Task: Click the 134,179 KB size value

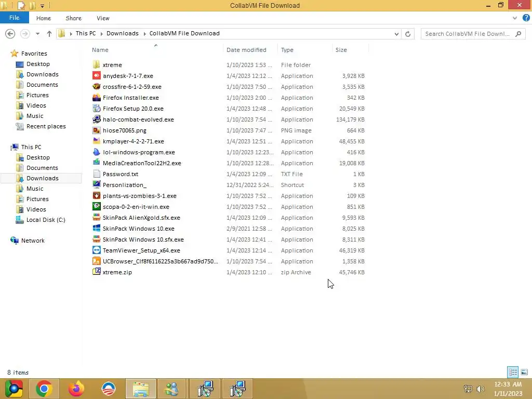Action: [x=350, y=119]
